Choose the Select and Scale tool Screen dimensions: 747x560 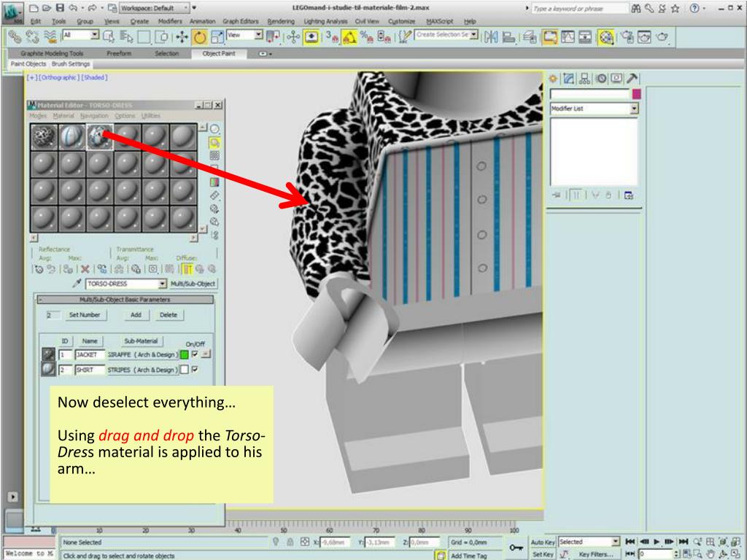tap(217, 37)
